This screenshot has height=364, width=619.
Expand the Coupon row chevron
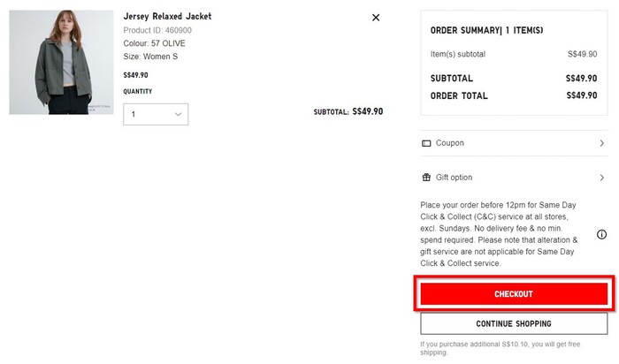point(602,143)
